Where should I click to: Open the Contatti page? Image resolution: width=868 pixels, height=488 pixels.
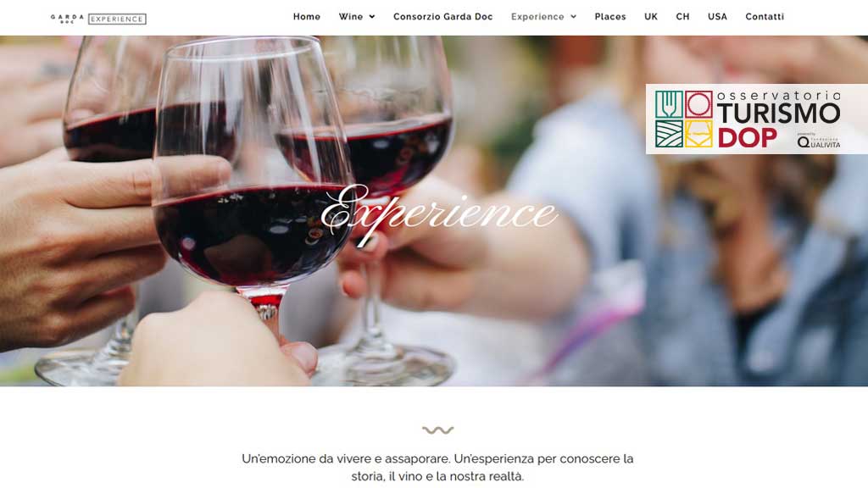765,17
